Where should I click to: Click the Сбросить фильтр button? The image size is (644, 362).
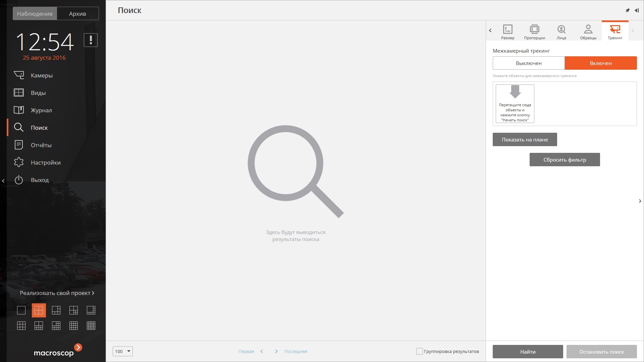565,160
